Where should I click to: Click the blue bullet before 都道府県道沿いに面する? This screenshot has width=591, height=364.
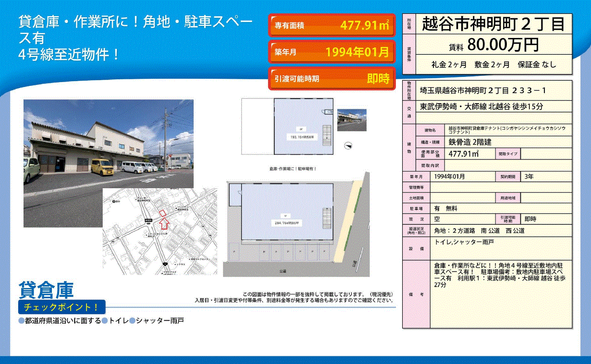21,321
